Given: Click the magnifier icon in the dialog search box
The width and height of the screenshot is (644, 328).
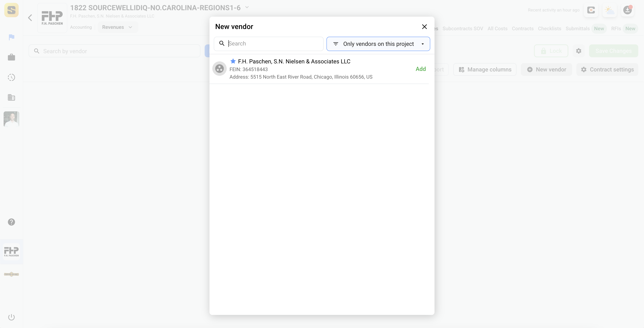Looking at the screenshot, I should [222, 44].
